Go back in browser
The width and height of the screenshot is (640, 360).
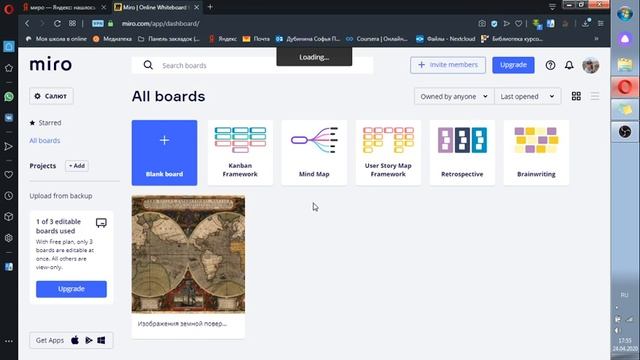(x=27, y=24)
